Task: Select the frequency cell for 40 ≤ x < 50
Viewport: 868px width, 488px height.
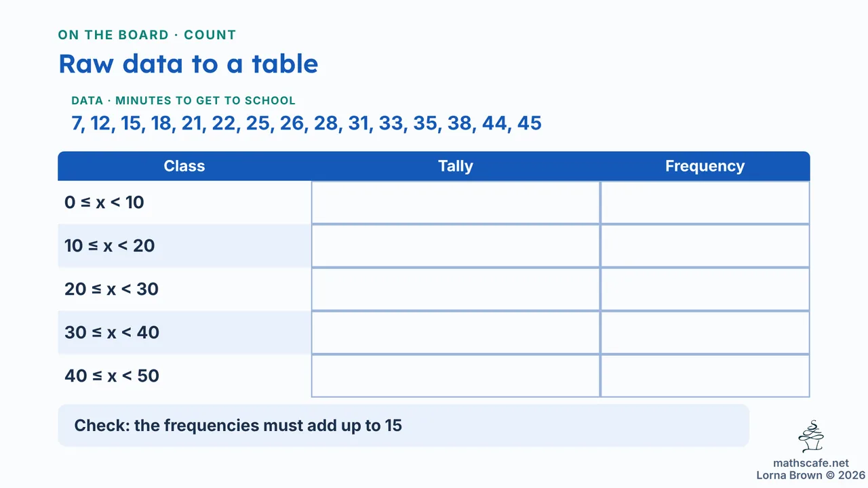Action: [705, 376]
